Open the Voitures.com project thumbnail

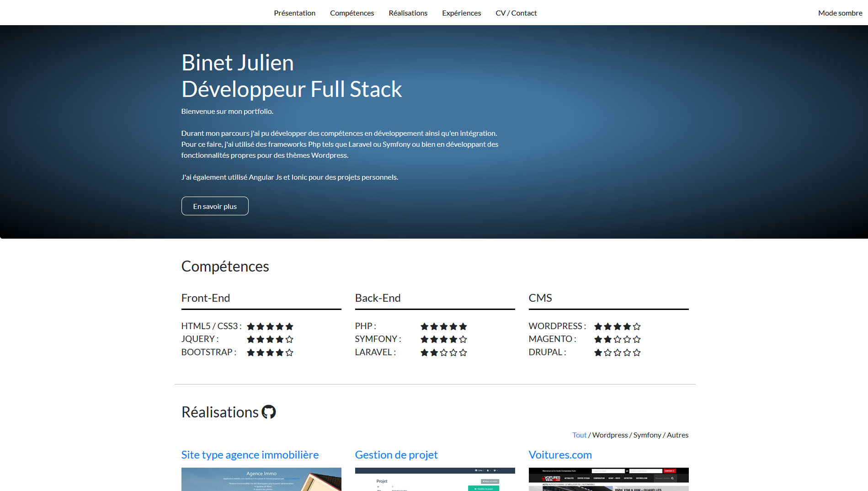(608, 479)
